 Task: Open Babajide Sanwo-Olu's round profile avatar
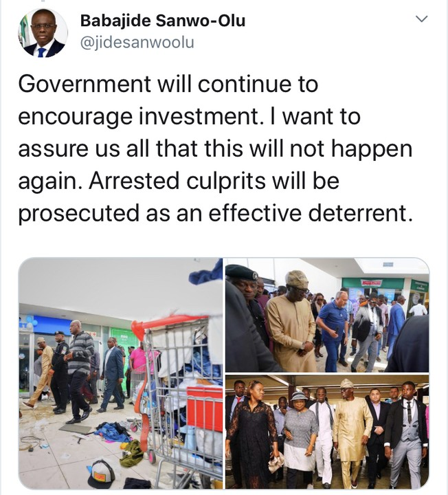(x=43, y=32)
